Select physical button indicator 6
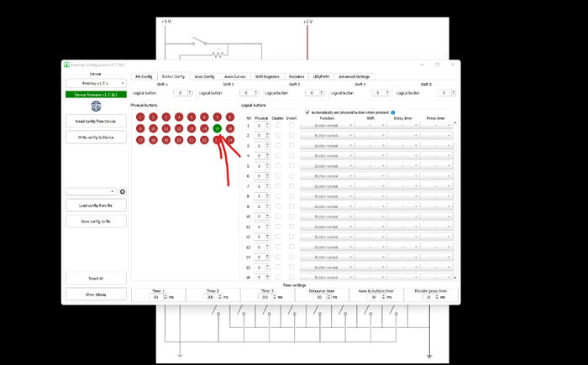Screen dimensions: 588x365 [x=204, y=117]
